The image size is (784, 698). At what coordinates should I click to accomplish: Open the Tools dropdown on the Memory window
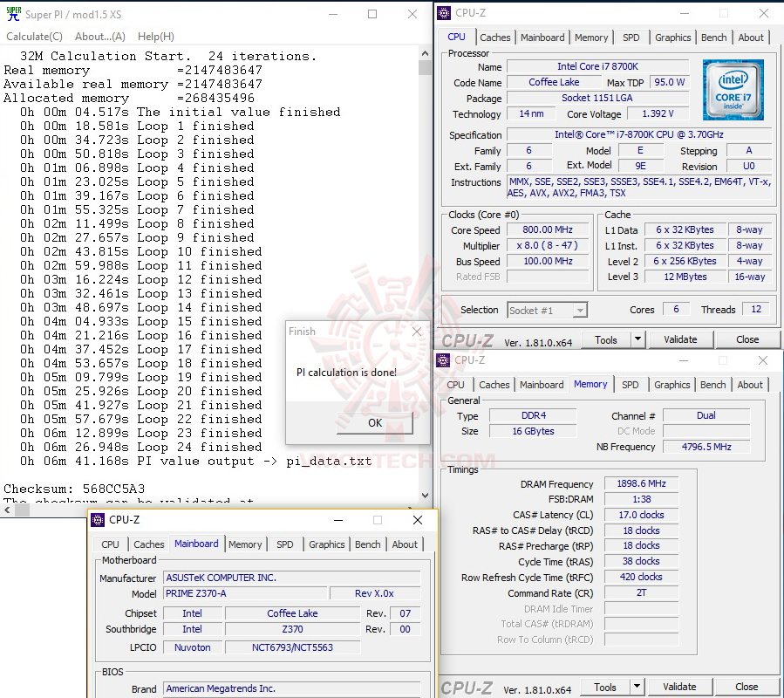tap(635, 687)
